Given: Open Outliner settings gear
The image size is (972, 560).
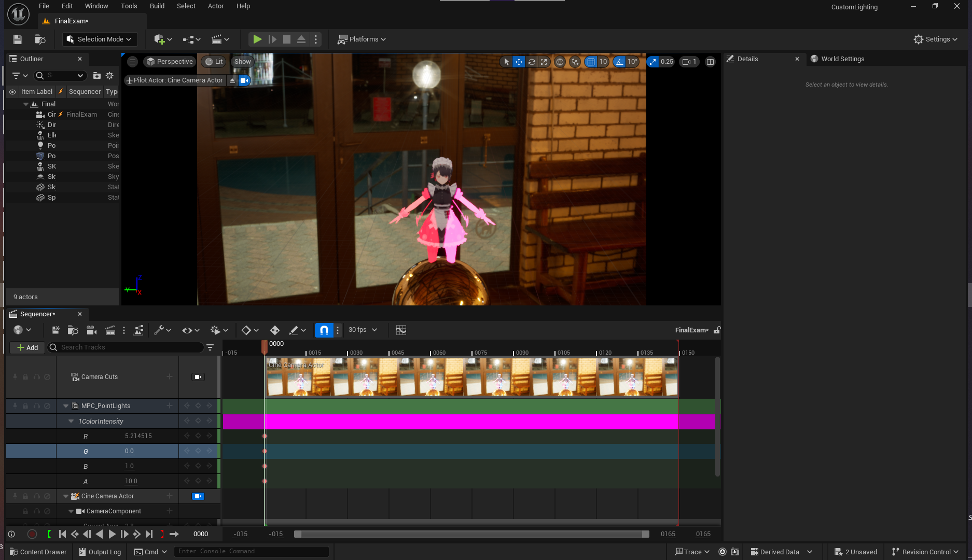Looking at the screenshot, I should [109, 76].
